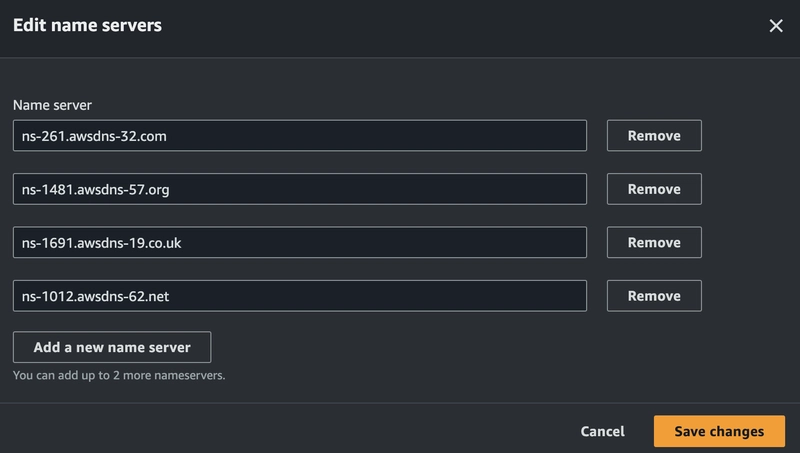The image size is (800, 453).
Task: Remove the ns-261.awsdns-32.com name server
Action: click(654, 136)
